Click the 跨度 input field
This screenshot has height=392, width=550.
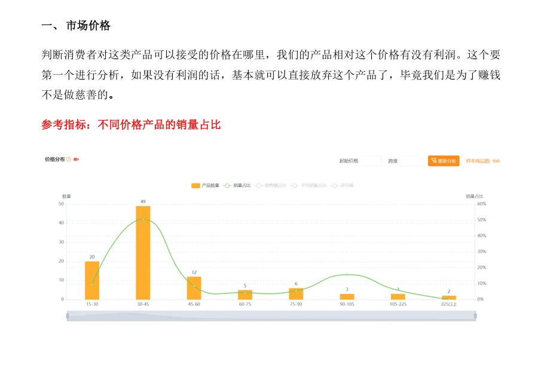pos(410,161)
